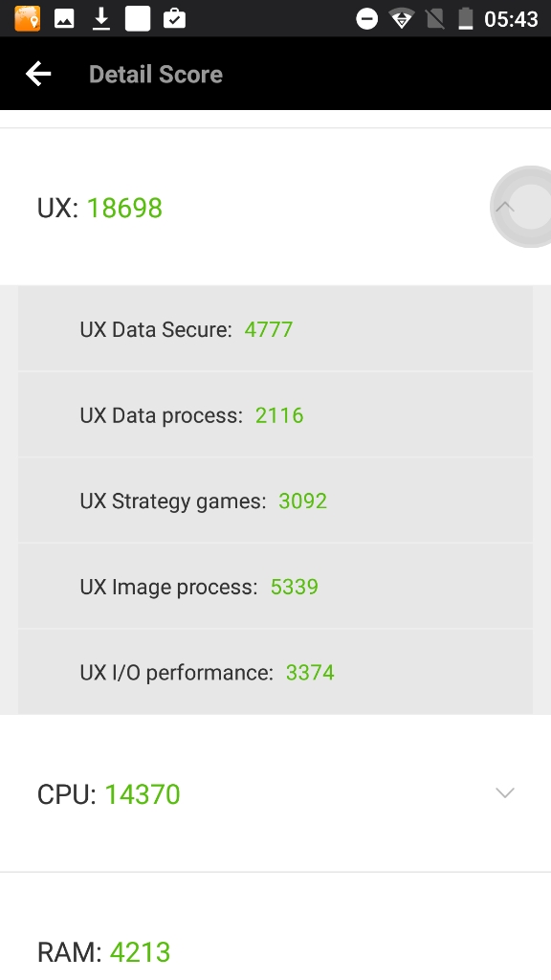The height and width of the screenshot is (980, 551).
Task: Select the UX I/O performance row
Action: tap(275, 671)
